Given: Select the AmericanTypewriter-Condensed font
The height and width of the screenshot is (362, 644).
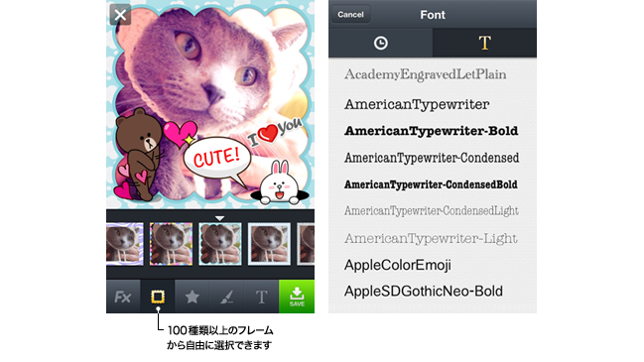Looking at the screenshot, I should coord(433,158).
